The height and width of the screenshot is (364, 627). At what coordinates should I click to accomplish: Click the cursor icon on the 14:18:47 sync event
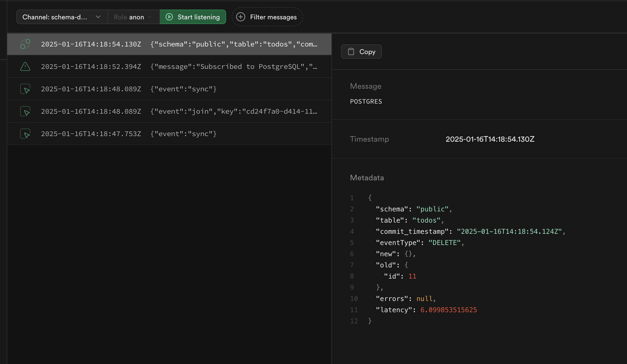click(x=25, y=134)
